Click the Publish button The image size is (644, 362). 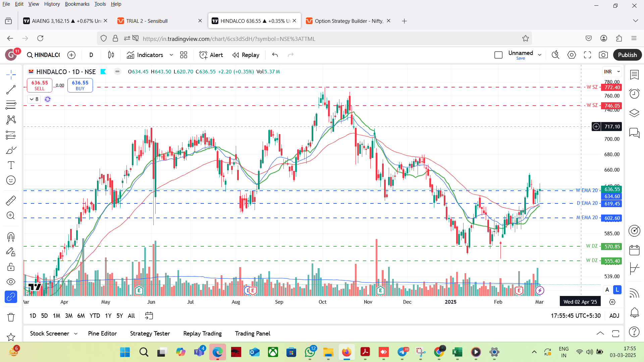click(627, 55)
